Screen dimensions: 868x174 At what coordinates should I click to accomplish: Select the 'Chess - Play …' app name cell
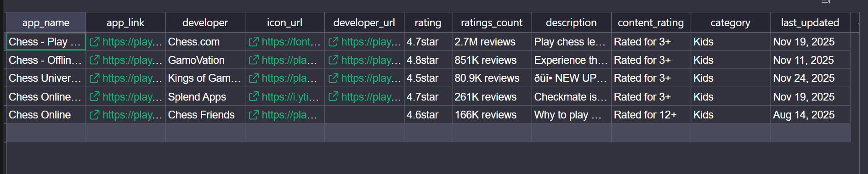tap(46, 42)
